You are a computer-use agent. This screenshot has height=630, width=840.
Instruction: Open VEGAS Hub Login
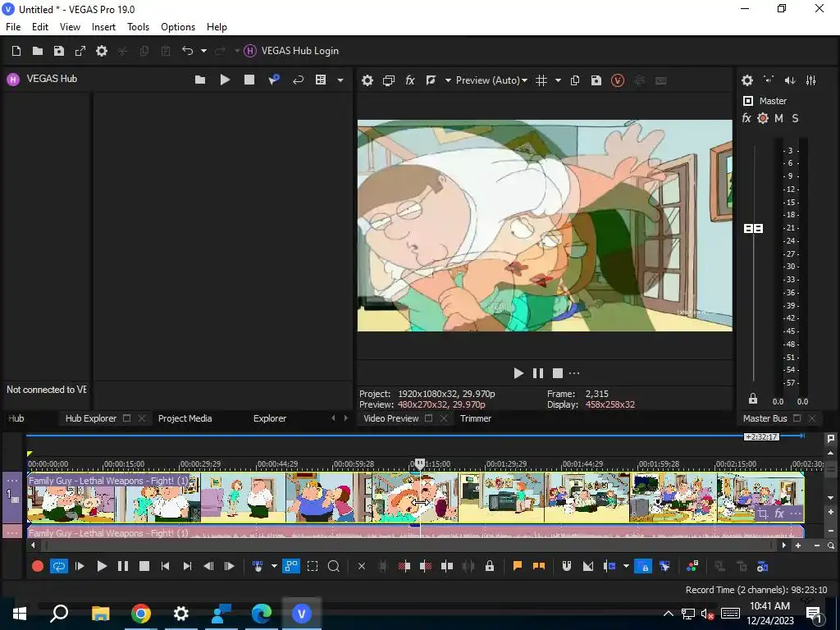click(x=291, y=51)
